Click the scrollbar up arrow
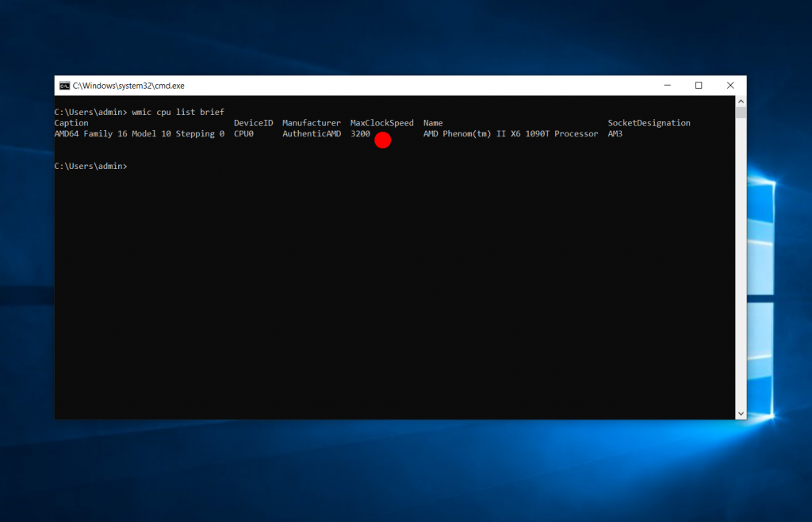The width and height of the screenshot is (812, 522). coord(741,102)
